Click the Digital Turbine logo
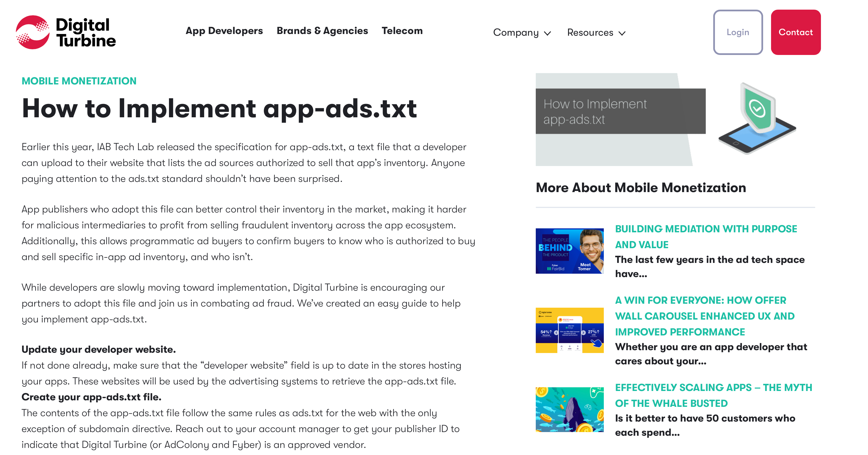Viewport: 868px width, 455px height. 66,32
